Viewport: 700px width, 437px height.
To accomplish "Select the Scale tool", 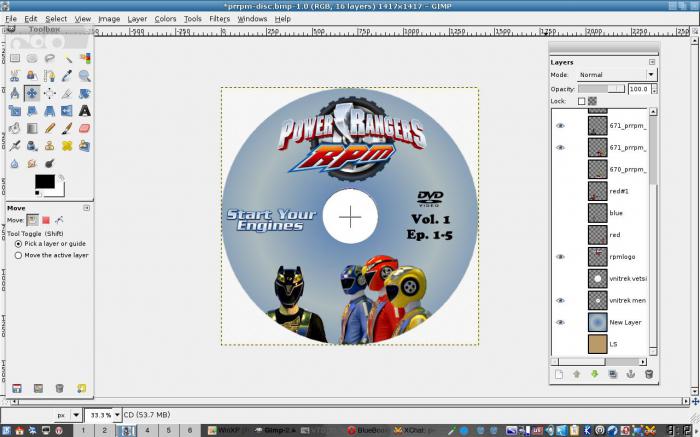I will click(x=15, y=111).
